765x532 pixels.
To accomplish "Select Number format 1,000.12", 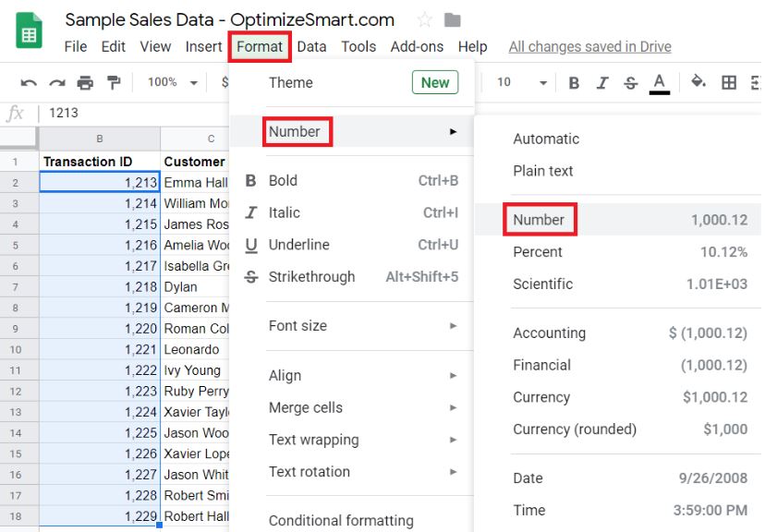I will 618,220.
